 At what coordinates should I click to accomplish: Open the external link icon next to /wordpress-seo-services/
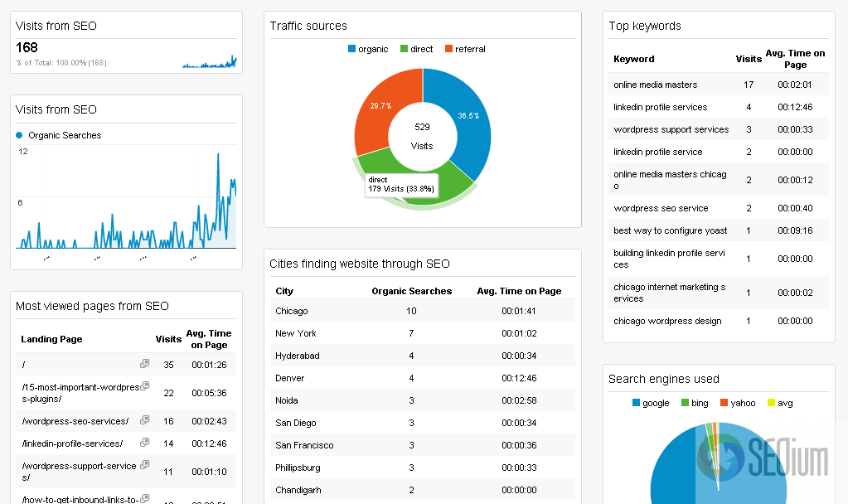coord(144,419)
